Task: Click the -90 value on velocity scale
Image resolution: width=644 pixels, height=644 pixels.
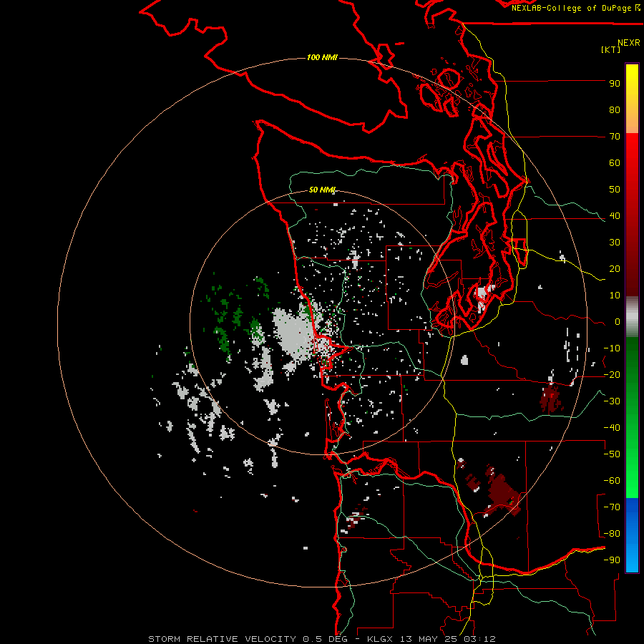Action: point(612,560)
